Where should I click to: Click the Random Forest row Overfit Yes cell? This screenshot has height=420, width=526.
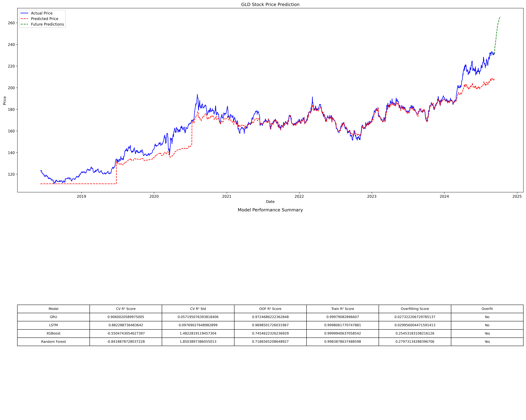(487, 342)
